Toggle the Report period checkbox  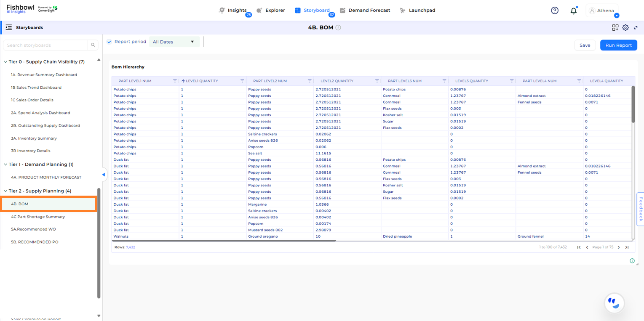pyautogui.click(x=109, y=42)
